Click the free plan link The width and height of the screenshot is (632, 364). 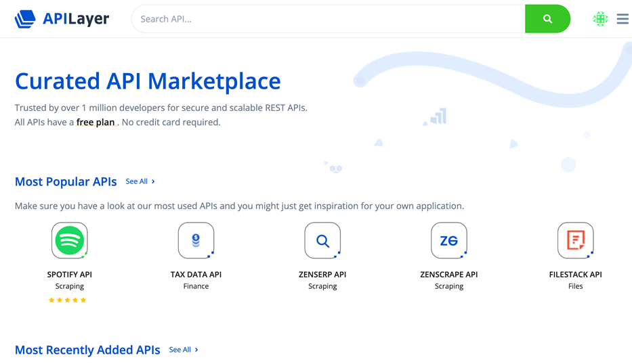pos(96,122)
